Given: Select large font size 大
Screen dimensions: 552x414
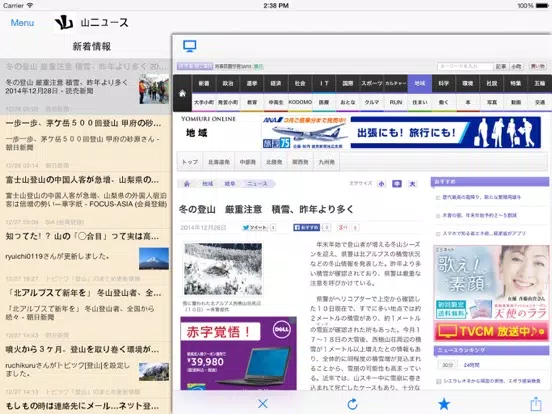Looking at the screenshot, I should (x=412, y=184).
